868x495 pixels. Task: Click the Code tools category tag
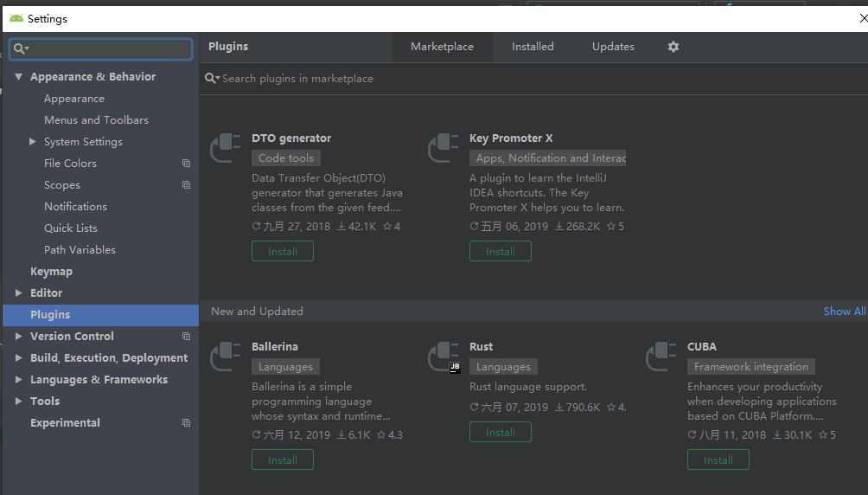(x=285, y=158)
